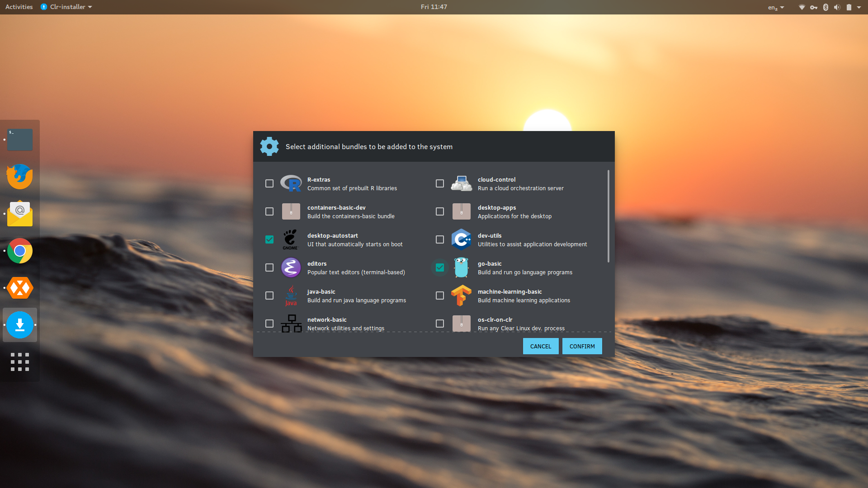Check the desktop-apps checkbox
The width and height of the screenshot is (868, 488).
(x=440, y=211)
